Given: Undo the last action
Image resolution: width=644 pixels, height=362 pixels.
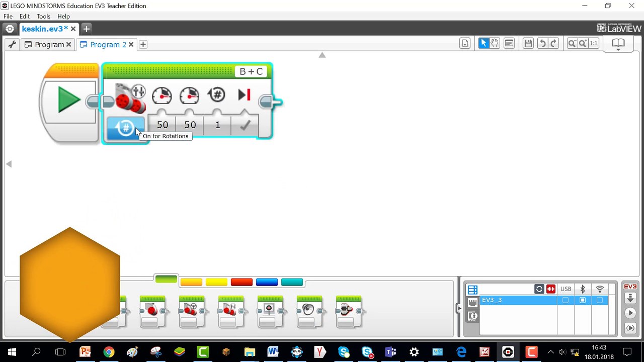Looking at the screenshot, I should point(542,44).
